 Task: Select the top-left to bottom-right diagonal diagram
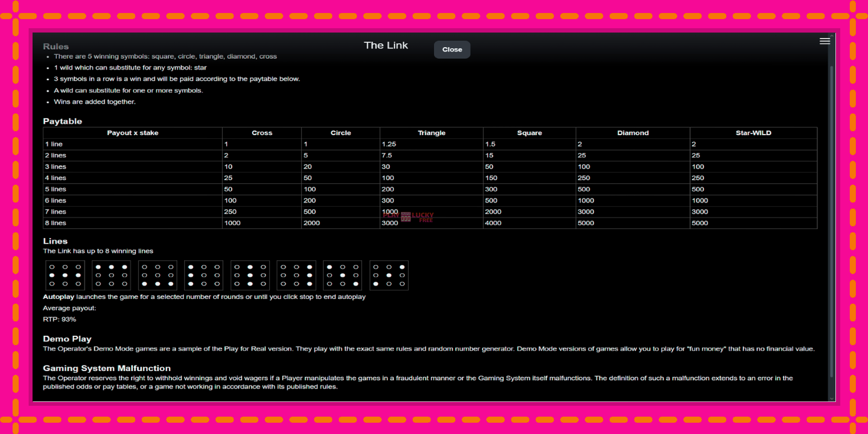tap(342, 275)
